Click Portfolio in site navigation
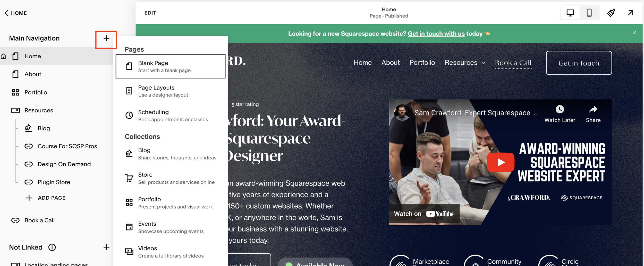Image resolution: width=644 pixels, height=266 pixels. [422, 63]
